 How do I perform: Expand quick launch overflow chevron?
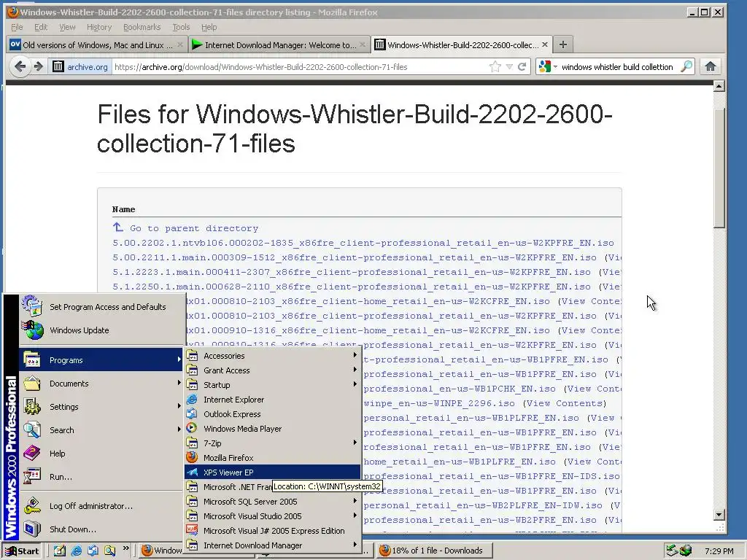click(x=125, y=548)
